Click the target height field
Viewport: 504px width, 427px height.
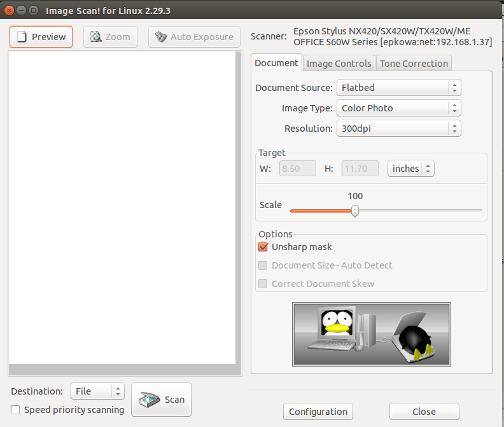tap(360, 169)
